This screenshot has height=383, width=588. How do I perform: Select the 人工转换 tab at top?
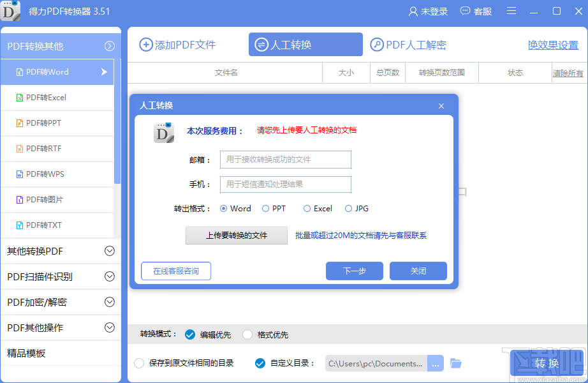click(305, 45)
